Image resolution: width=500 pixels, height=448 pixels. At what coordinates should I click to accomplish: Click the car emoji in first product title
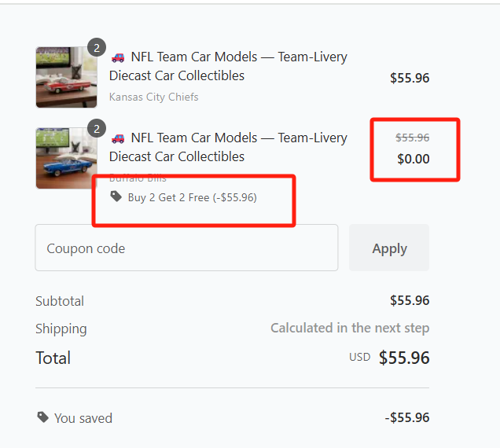[x=118, y=57]
